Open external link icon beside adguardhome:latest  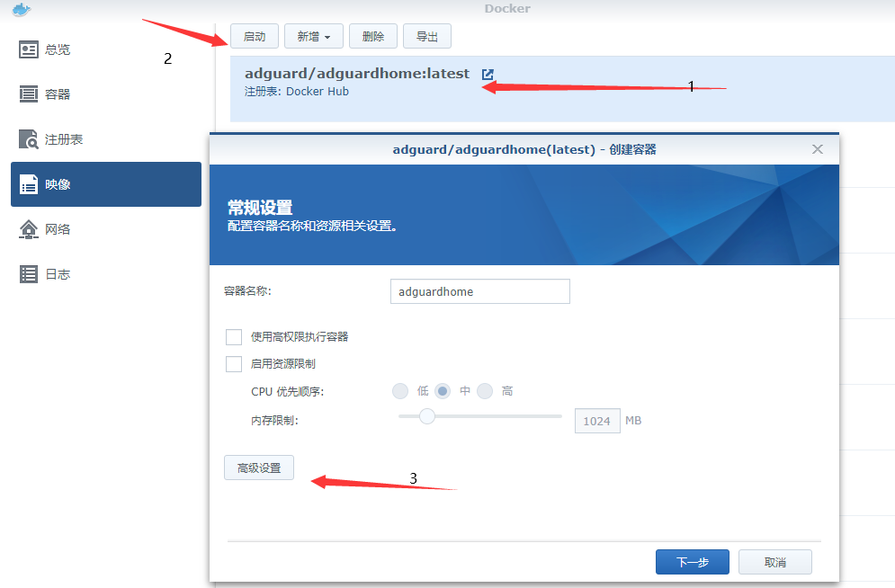tap(488, 75)
